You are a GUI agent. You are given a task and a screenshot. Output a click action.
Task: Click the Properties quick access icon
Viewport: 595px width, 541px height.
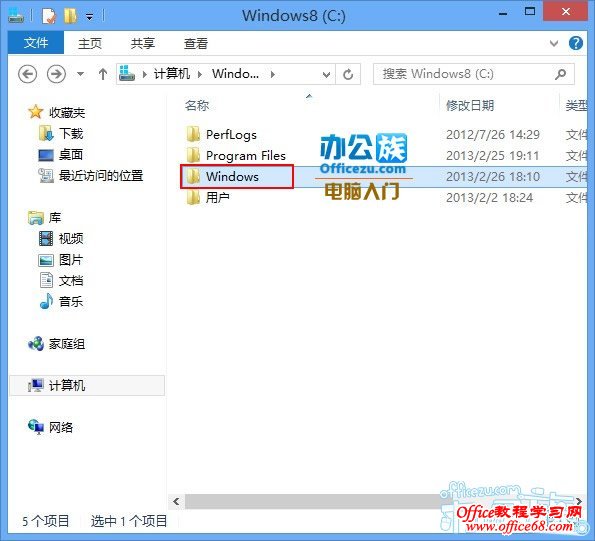(49, 16)
